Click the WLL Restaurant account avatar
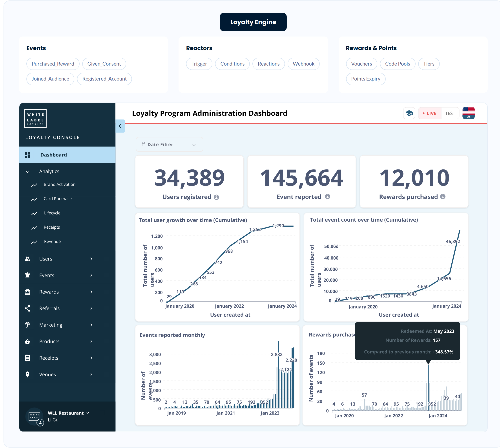This screenshot has height=448, width=500. coord(35,417)
